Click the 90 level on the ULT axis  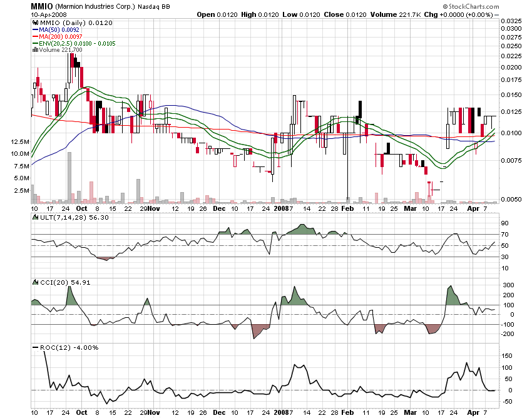coord(505,223)
